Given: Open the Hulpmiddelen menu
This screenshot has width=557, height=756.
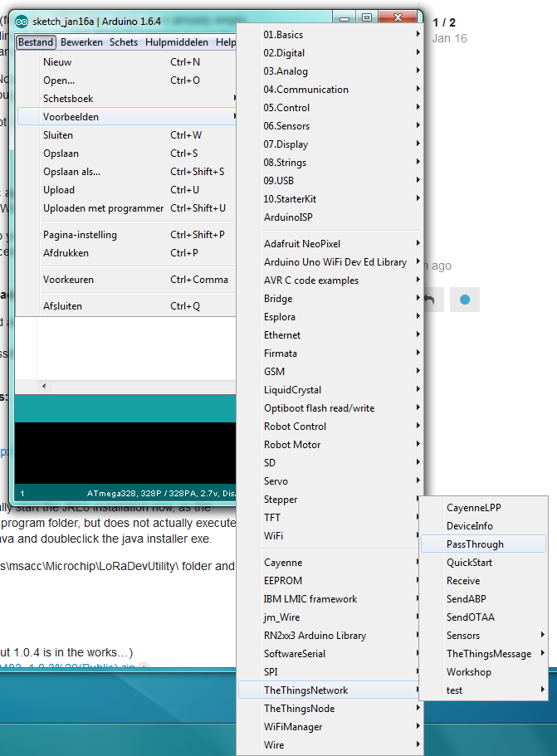Looking at the screenshot, I should pyautogui.click(x=177, y=42).
